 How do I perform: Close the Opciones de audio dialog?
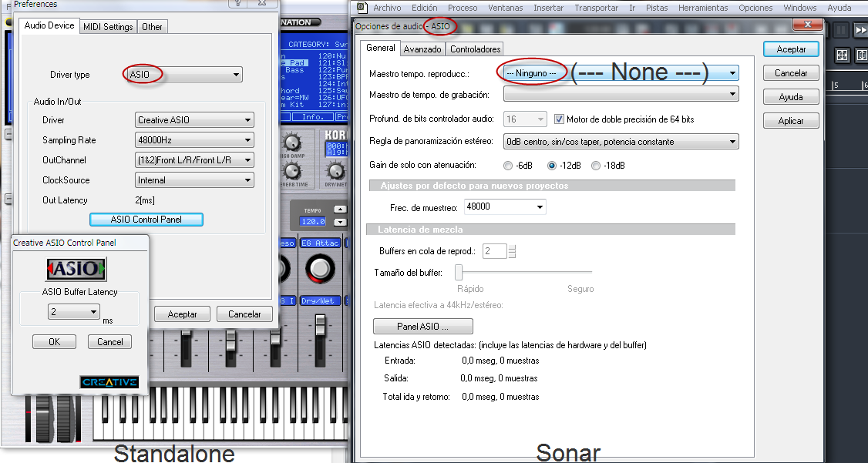(x=806, y=25)
